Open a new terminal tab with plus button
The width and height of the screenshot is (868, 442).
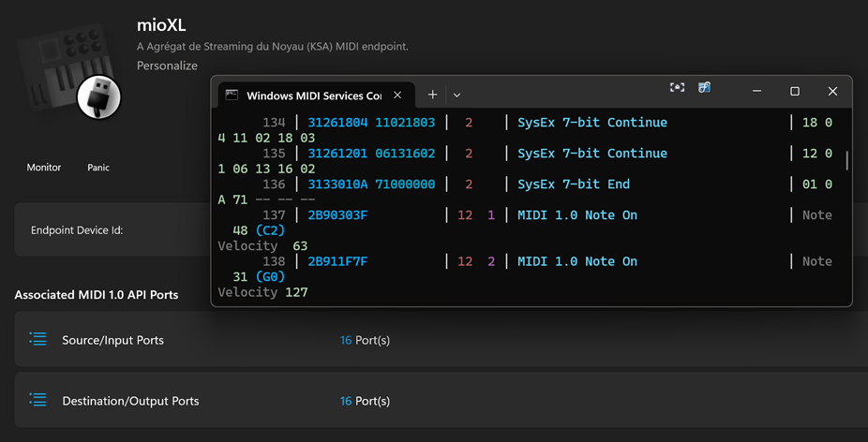click(432, 95)
